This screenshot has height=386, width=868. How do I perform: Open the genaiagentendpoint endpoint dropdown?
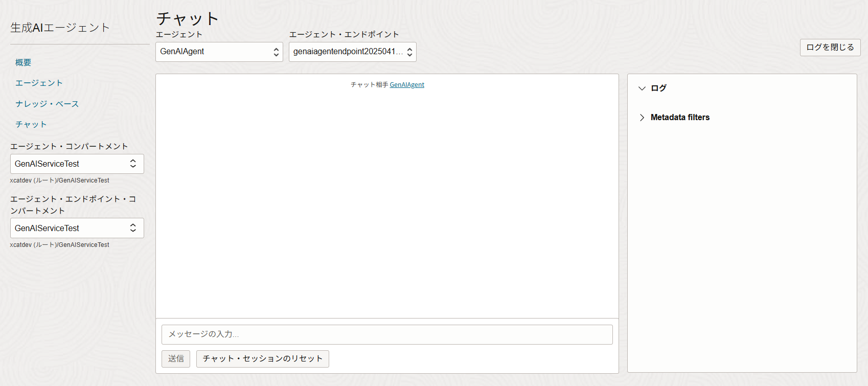[x=353, y=52]
